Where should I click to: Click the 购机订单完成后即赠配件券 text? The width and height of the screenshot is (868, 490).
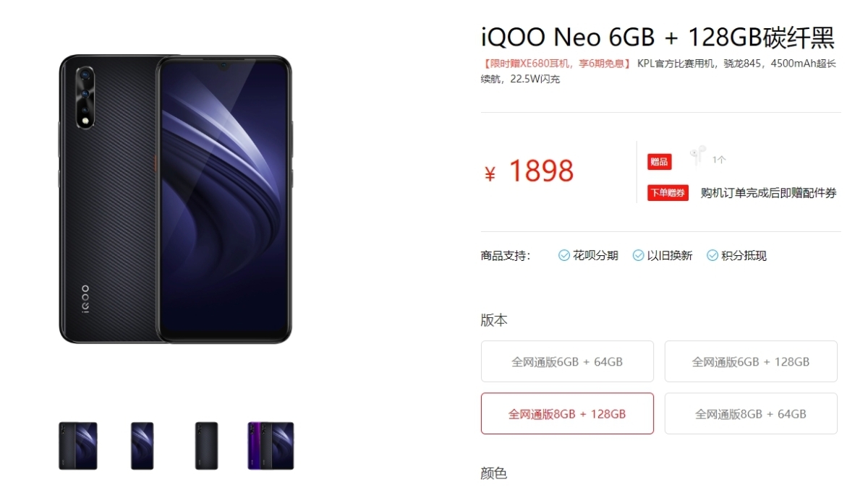pyautogui.click(x=768, y=193)
